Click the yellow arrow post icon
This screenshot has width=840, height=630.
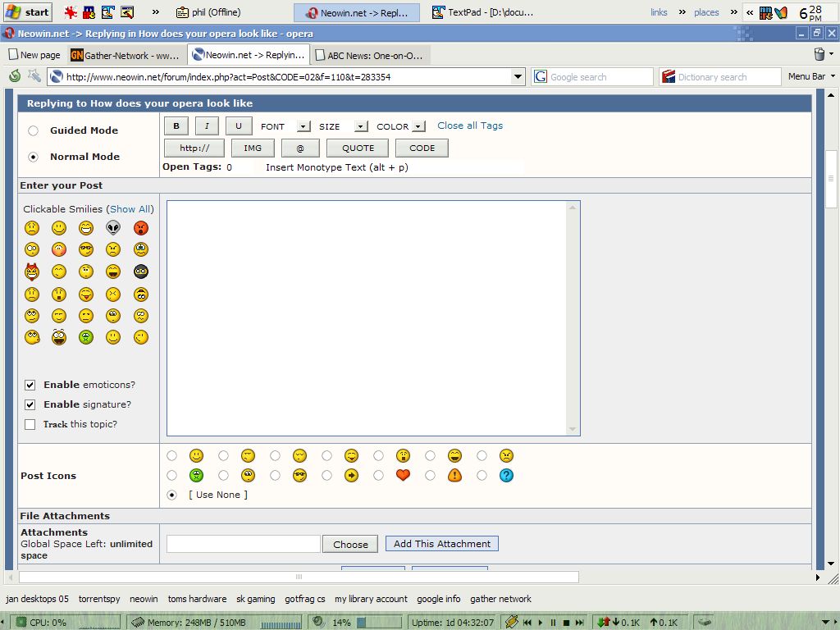pyautogui.click(x=351, y=475)
